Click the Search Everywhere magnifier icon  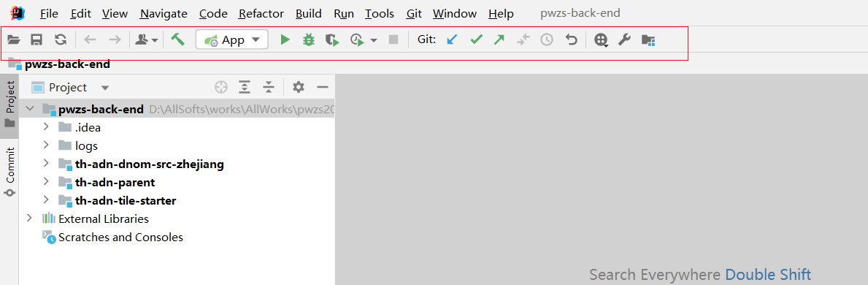pos(602,40)
